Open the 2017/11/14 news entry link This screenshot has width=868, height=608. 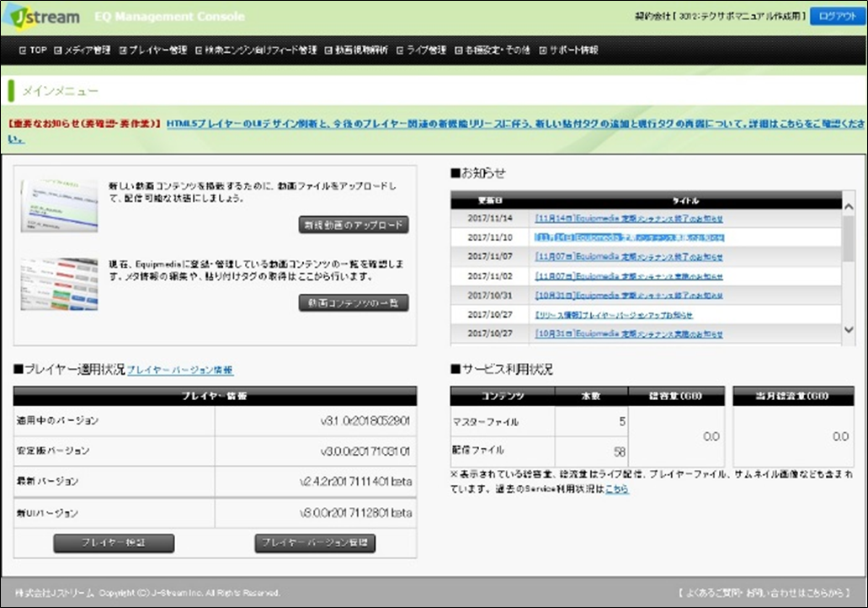tap(628, 219)
